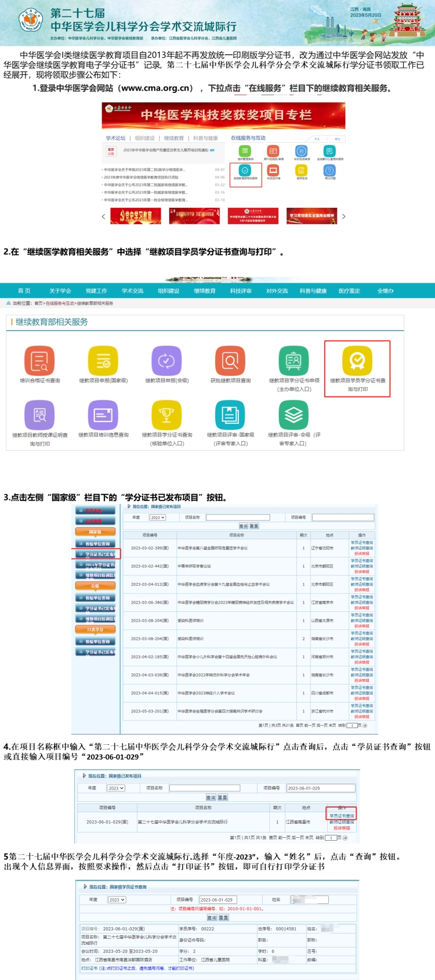Viewport: 435px width, 980px height.
Task: Open 医疗鉴定 in the navigation bar
Action: tap(349, 291)
